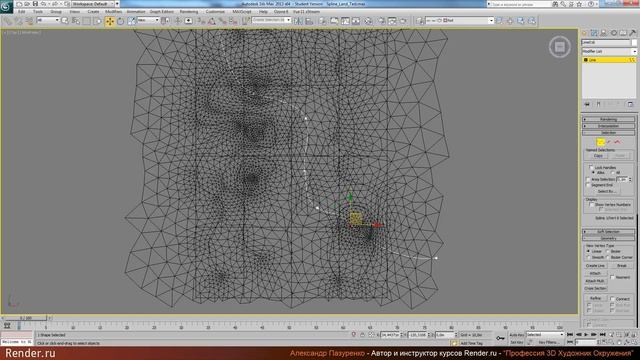The height and width of the screenshot is (360, 640).
Task: Click the object color swatch beside name
Action: 634,42
